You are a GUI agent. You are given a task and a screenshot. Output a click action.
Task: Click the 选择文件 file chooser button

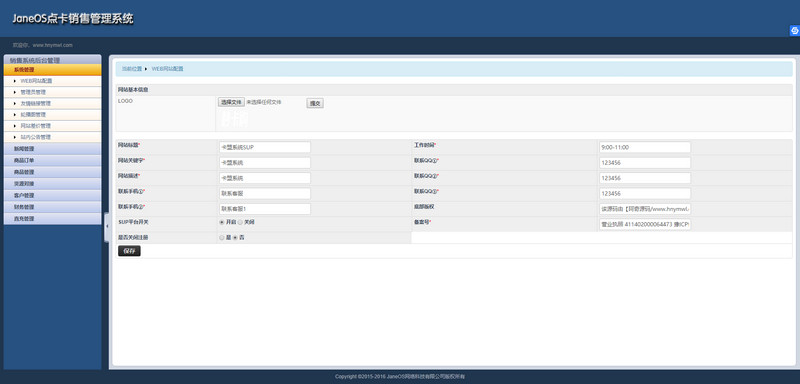[232, 103]
